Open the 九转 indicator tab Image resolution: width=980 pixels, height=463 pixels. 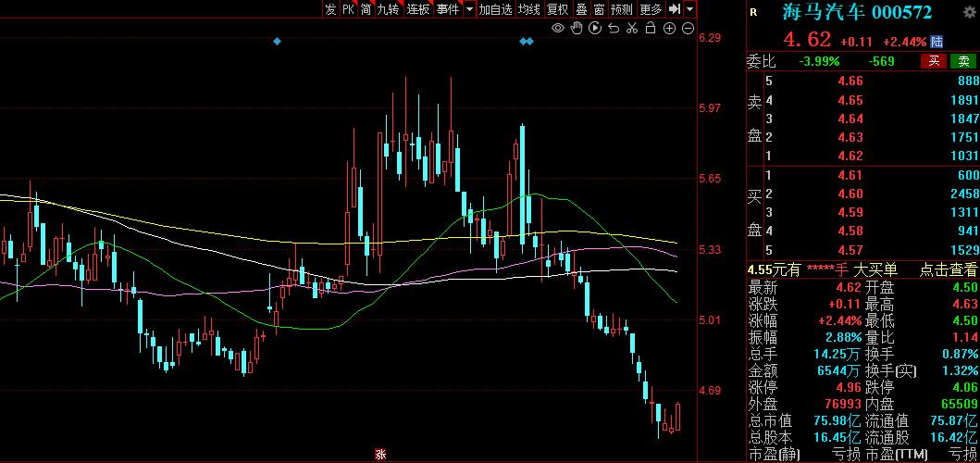[x=388, y=9]
